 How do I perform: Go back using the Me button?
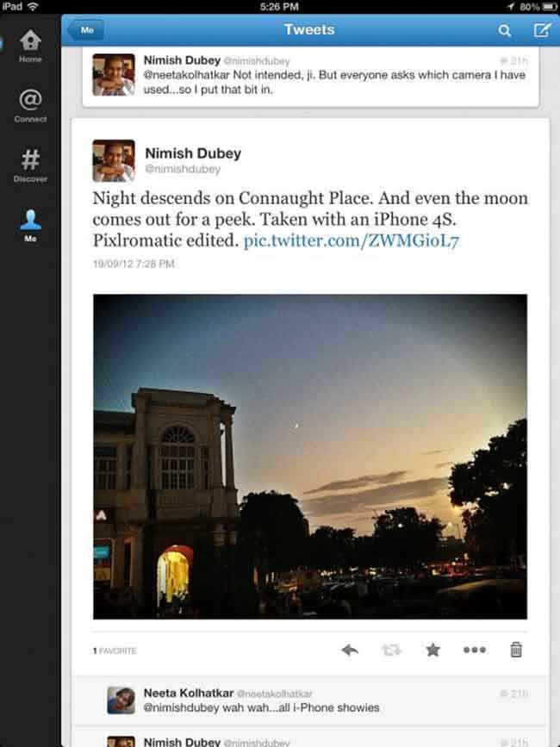(85, 30)
